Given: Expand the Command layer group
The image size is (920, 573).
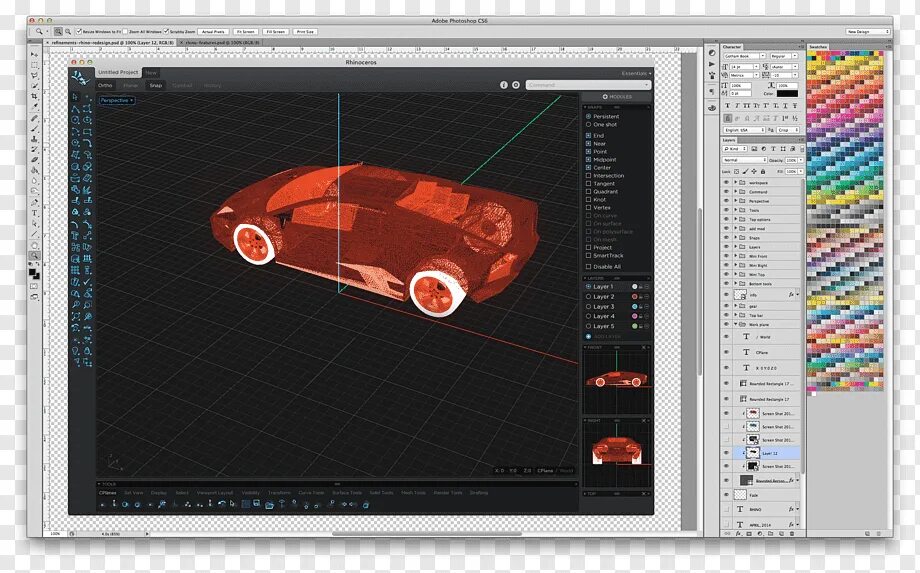Looking at the screenshot, I should click(735, 192).
